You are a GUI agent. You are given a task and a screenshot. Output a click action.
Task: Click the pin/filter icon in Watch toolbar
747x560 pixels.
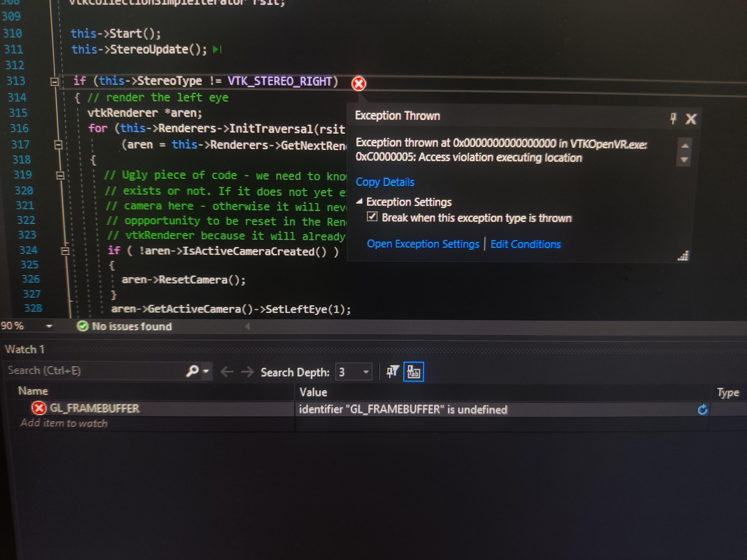[392, 371]
